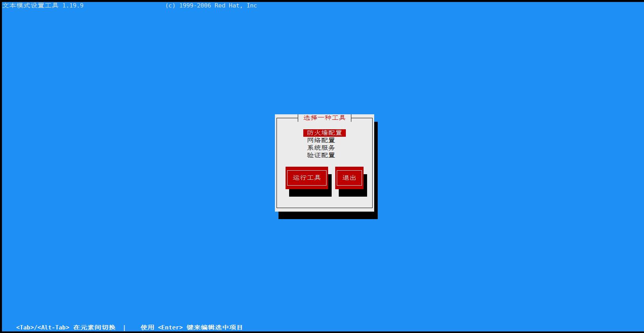The image size is (644, 333).
Task: Choose 系统服务 from the tool list
Action: pos(321,148)
